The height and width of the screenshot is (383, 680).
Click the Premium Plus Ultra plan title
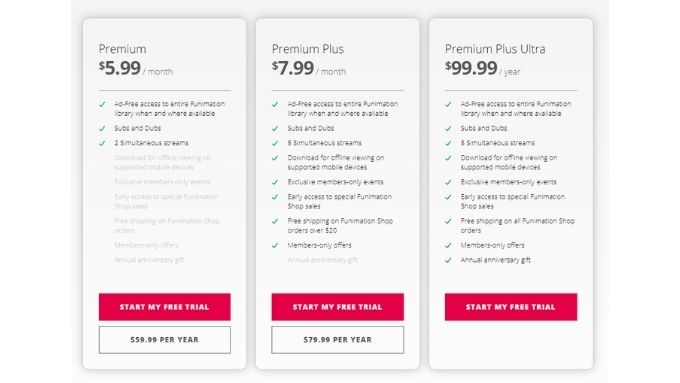(495, 49)
